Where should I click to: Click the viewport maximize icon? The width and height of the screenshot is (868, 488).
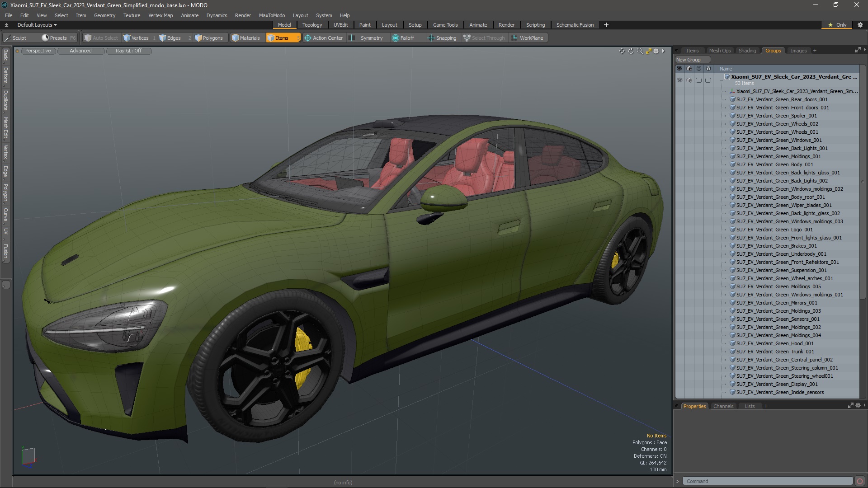pos(648,51)
